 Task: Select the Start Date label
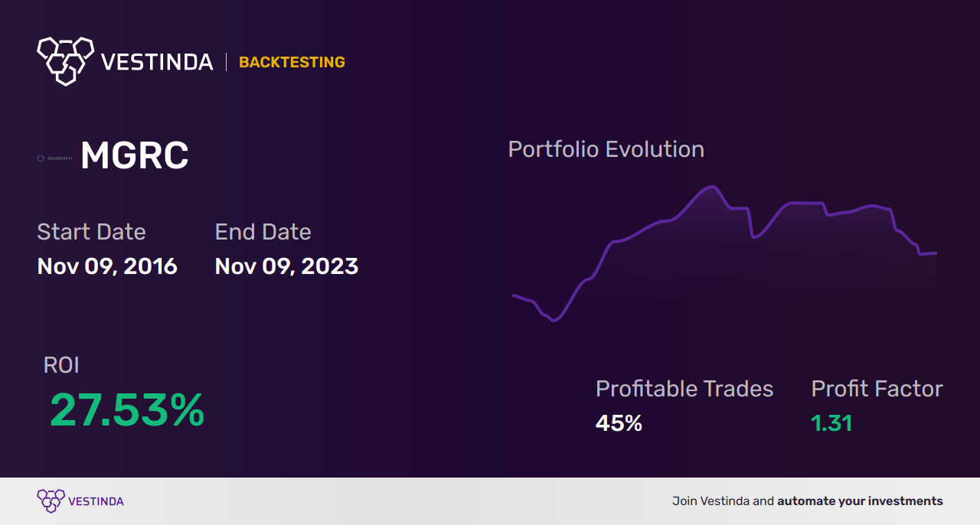point(91,231)
